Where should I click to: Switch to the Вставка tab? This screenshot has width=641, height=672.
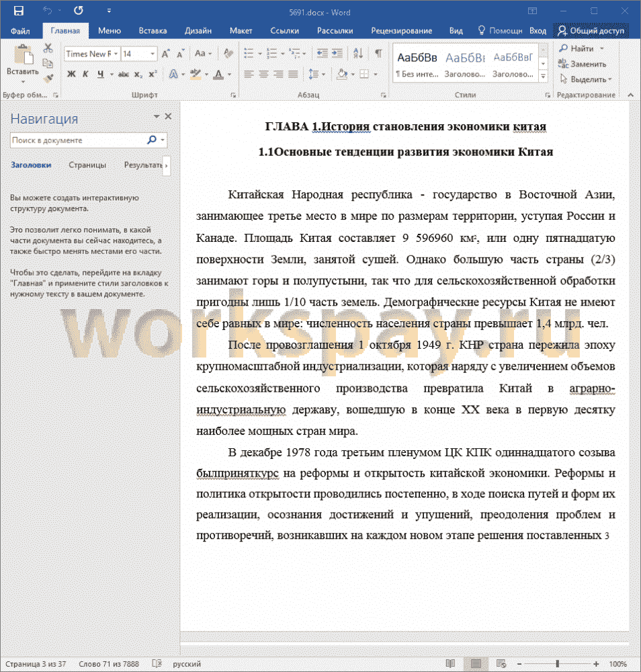pos(153,31)
